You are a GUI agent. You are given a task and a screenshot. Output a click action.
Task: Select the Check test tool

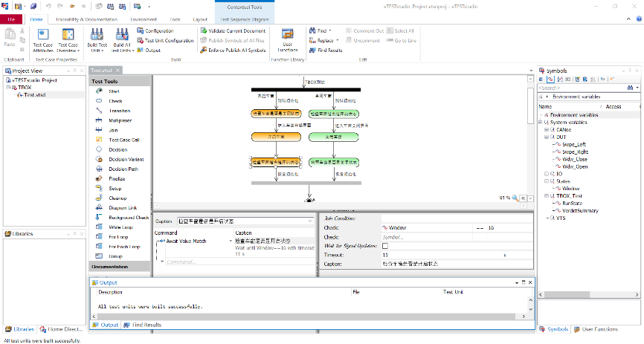tap(115, 101)
